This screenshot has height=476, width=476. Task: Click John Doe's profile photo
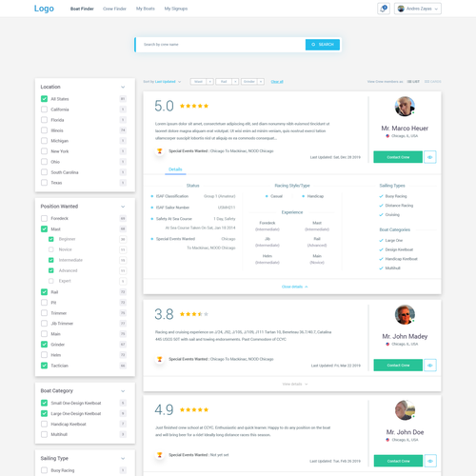[x=405, y=410]
